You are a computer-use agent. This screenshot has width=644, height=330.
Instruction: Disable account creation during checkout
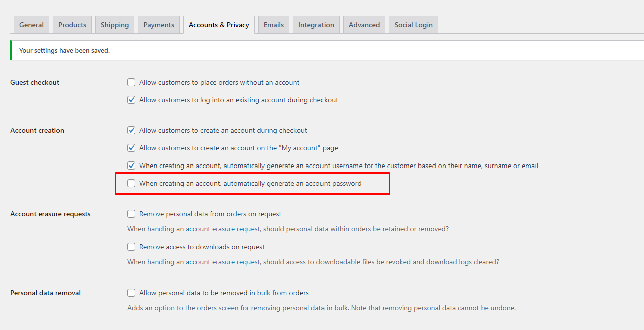[x=131, y=130]
